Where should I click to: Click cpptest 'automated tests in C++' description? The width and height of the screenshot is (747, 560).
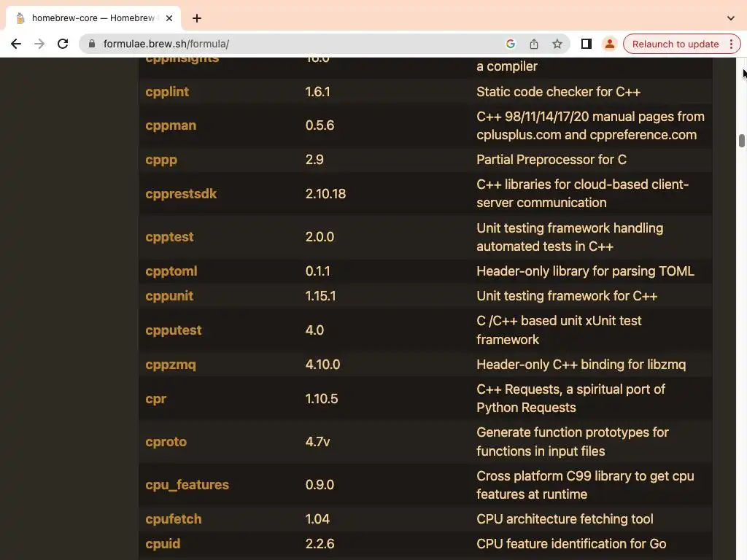[x=570, y=237]
